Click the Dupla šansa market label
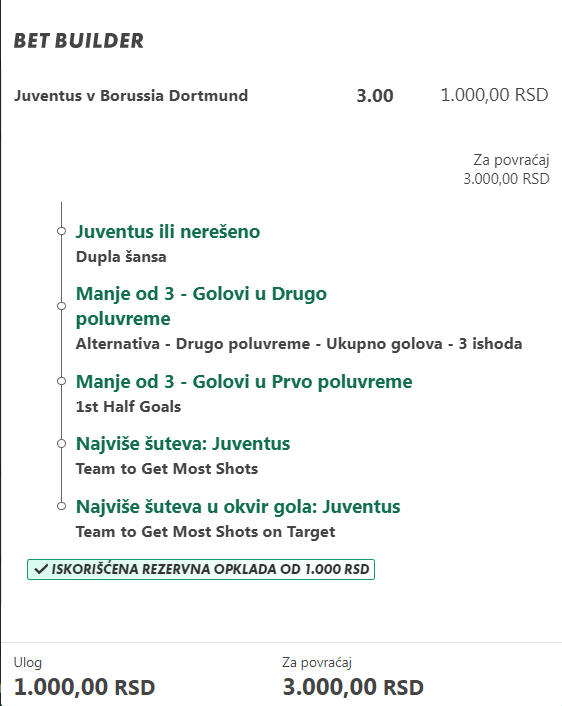This screenshot has height=706, width=562. (x=121, y=257)
